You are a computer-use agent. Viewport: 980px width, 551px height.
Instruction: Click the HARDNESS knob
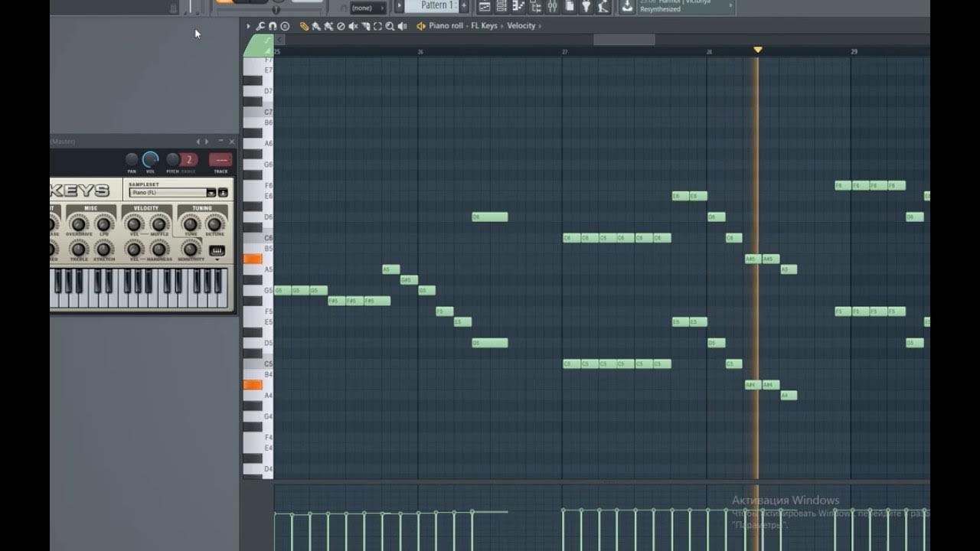pos(158,249)
